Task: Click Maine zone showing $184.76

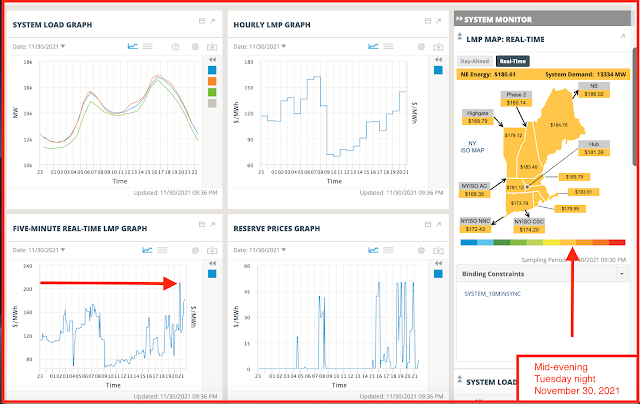Action: click(559, 125)
